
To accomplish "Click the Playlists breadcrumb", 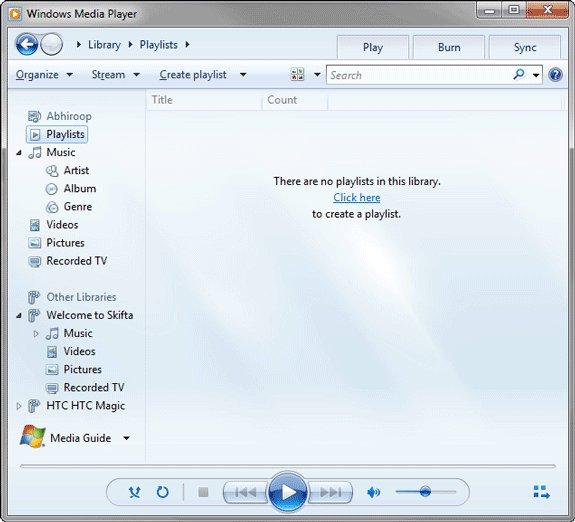I will tap(158, 45).
